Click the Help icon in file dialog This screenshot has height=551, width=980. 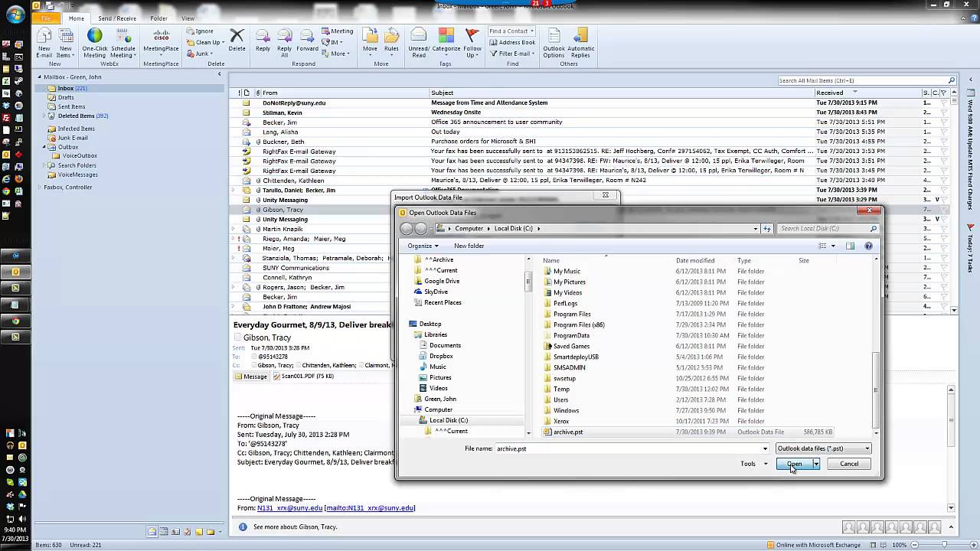click(868, 246)
